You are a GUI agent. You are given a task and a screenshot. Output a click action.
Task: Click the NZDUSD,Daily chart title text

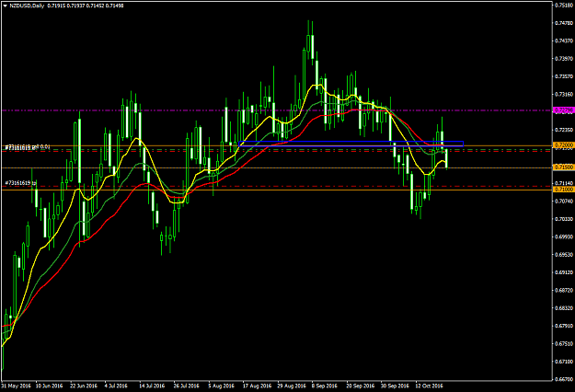27,6
